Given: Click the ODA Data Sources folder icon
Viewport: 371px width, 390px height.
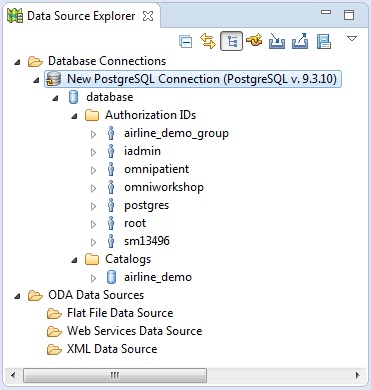Looking at the screenshot, I should 35,295.
